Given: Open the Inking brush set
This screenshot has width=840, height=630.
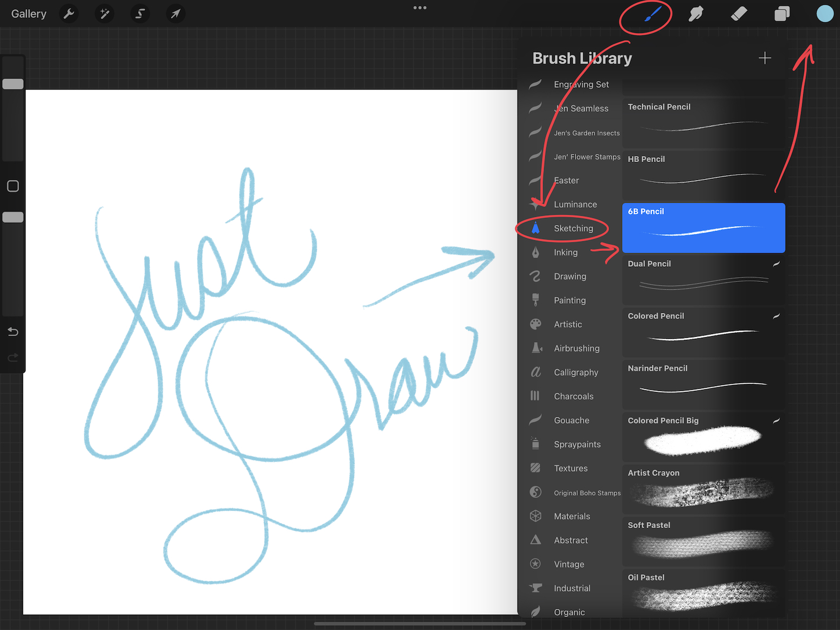Looking at the screenshot, I should (570, 253).
